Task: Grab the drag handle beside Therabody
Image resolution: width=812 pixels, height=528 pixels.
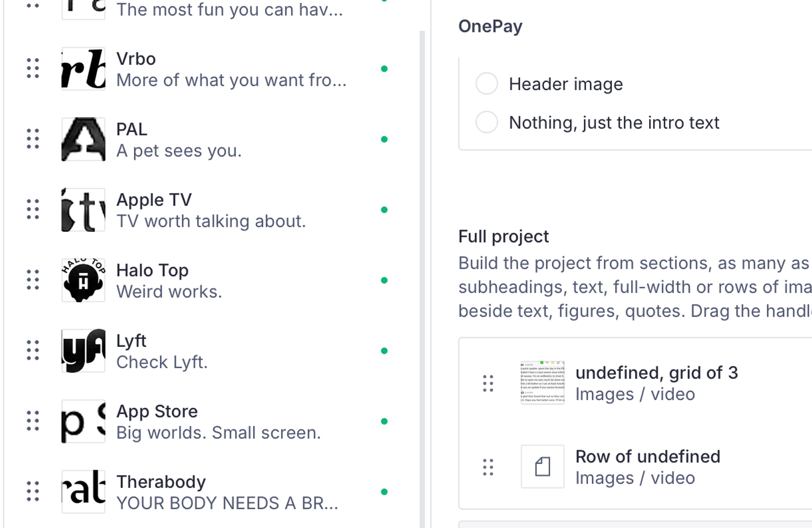Action: (x=33, y=491)
